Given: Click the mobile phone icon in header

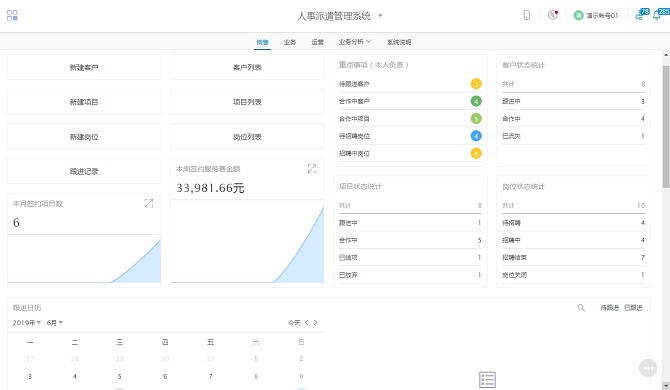Looking at the screenshot, I should coord(526,15).
